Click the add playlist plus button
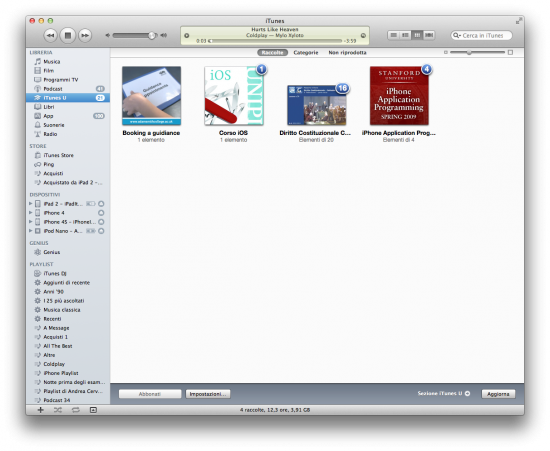The width and height of the screenshot is (550, 451). point(41,410)
